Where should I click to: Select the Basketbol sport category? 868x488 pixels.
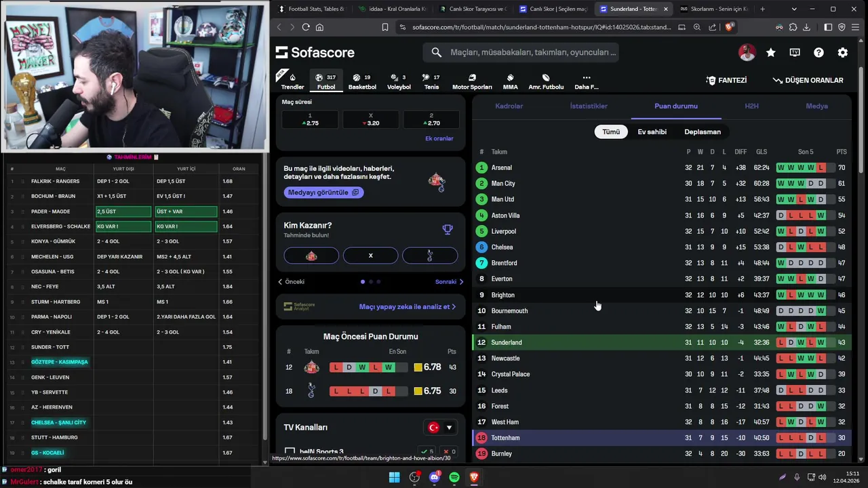pyautogui.click(x=362, y=81)
